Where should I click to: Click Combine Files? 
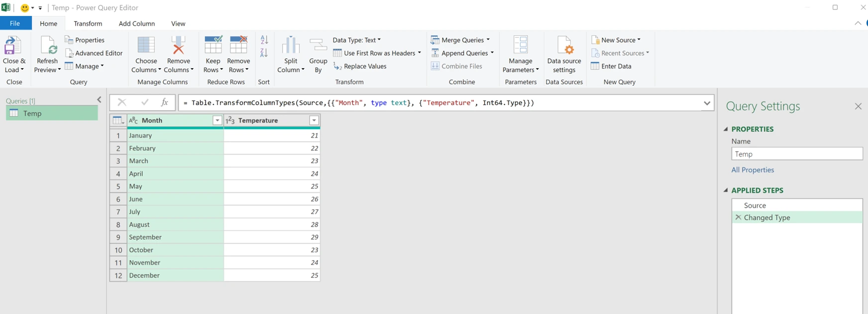point(456,66)
